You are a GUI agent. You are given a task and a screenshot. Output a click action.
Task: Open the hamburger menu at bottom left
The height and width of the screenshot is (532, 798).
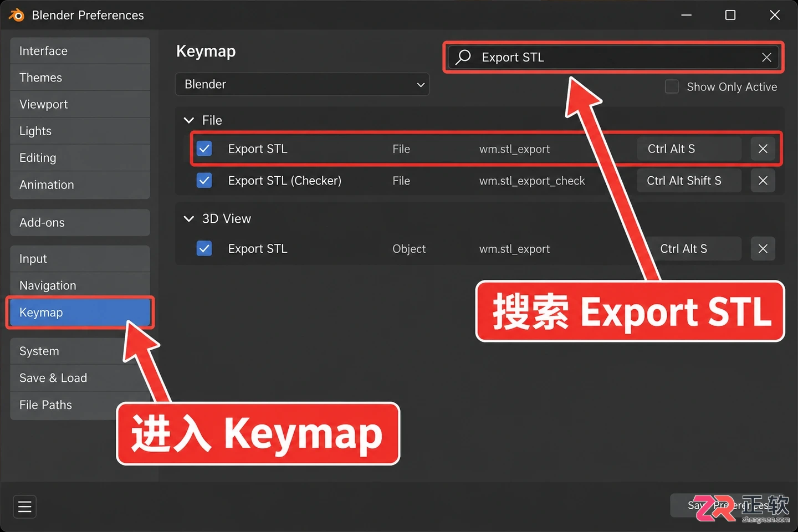point(25,507)
